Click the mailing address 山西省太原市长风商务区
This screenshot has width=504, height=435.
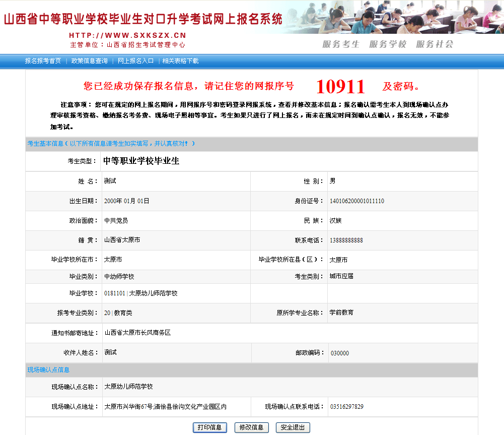pos(137,333)
